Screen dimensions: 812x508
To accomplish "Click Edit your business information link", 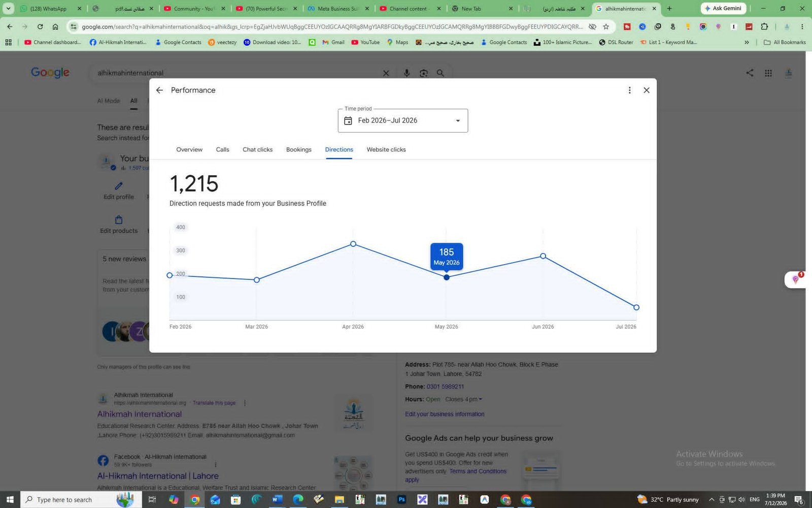I will 445,414.
